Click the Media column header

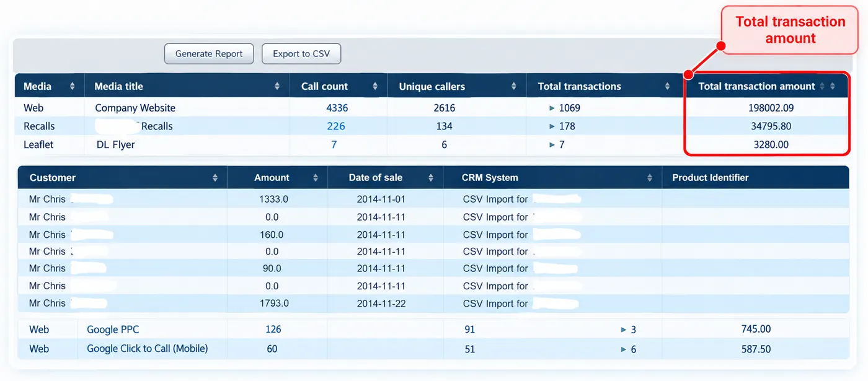point(50,86)
